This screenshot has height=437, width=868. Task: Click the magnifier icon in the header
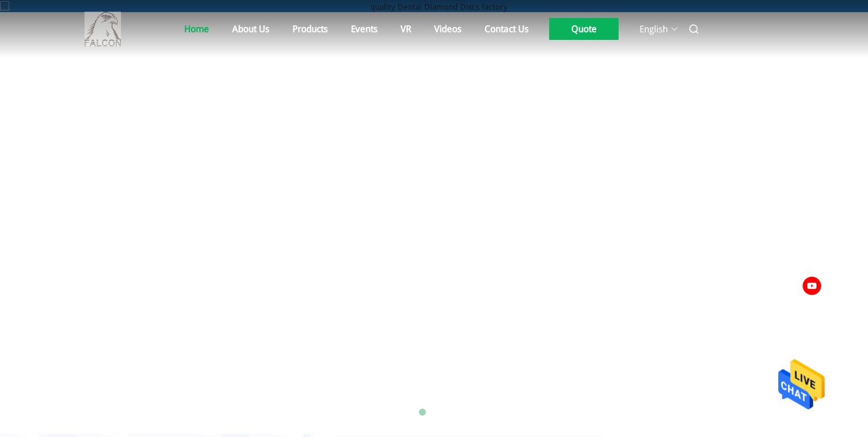tap(694, 29)
